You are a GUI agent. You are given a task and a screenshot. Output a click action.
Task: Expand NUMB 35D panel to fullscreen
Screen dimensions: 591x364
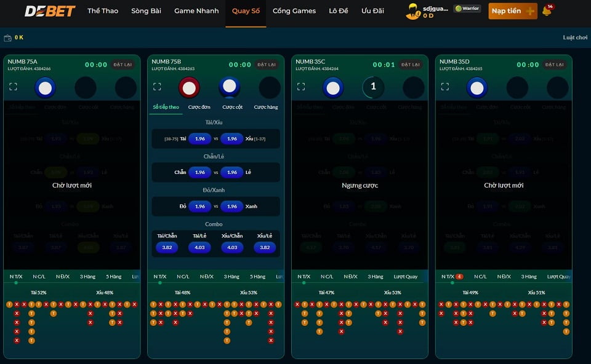pyautogui.click(x=445, y=87)
